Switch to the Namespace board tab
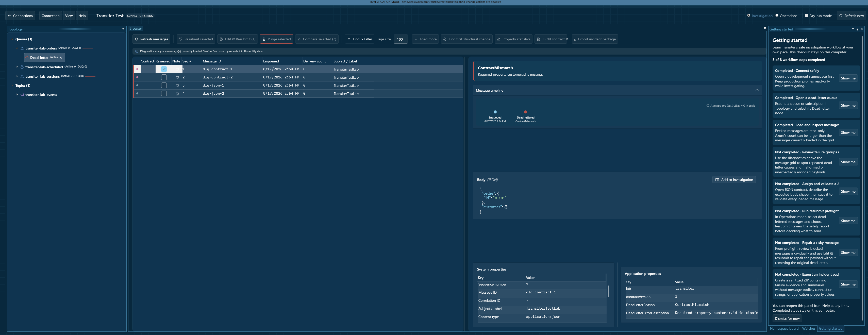Viewport: 868px width, 335px height. [x=784, y=329]
